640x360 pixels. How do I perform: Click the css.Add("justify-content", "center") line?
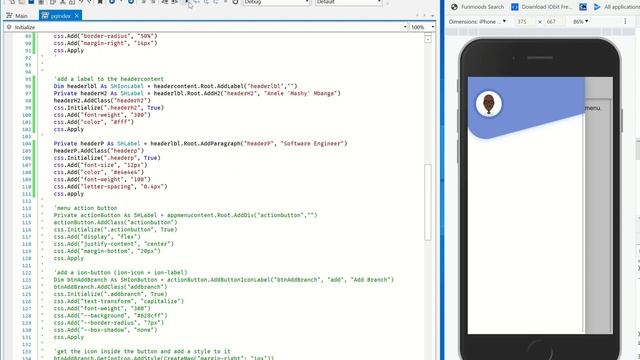coord(114,244)
